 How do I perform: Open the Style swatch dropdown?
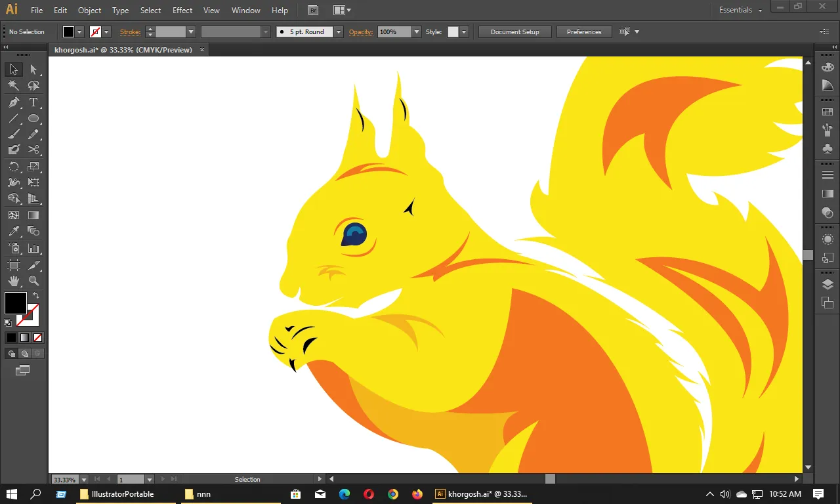[464, 31]
